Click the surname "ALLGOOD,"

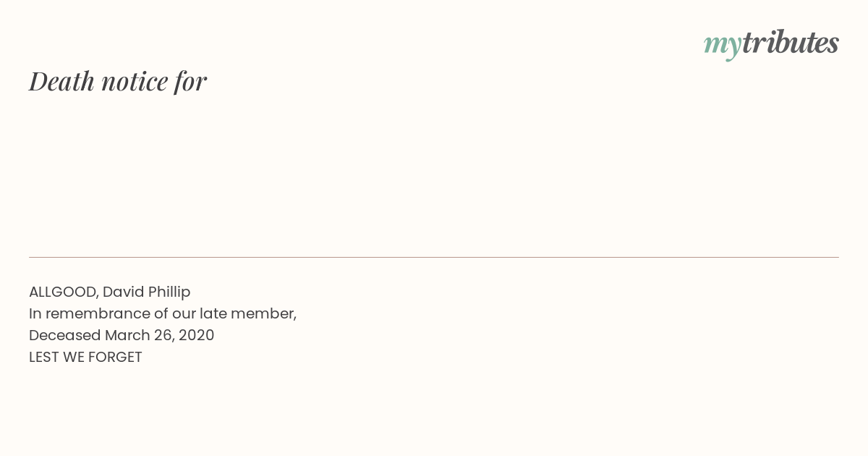coord(64,292)
